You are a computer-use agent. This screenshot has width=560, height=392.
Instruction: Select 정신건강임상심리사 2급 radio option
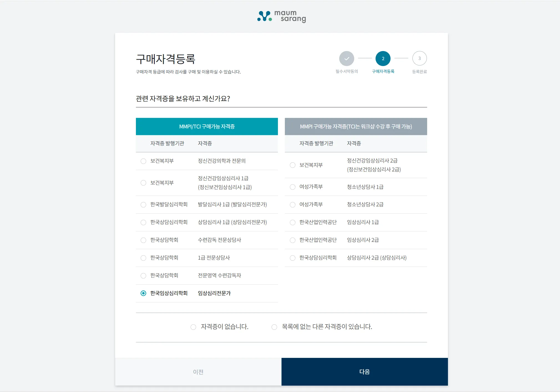pyautogui.click(x=293, y=165)
